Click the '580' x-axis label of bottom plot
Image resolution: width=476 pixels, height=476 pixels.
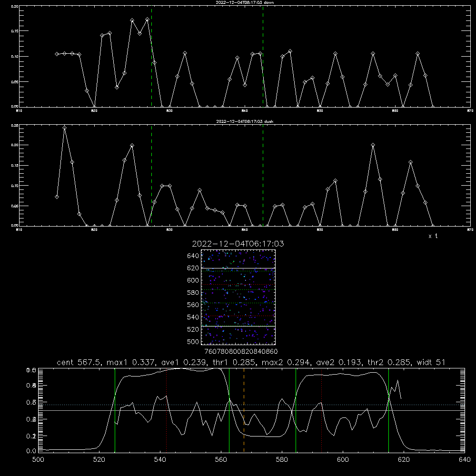pos(282,460)
